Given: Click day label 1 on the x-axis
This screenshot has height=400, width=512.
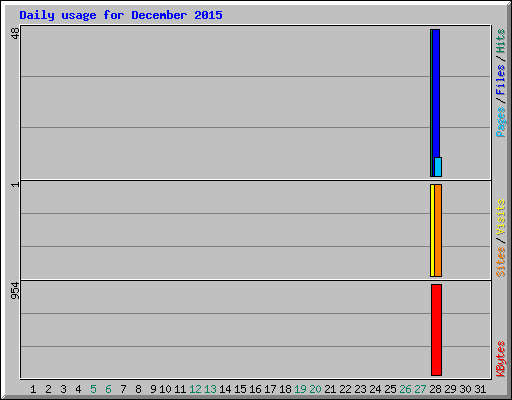Looking at the screenshot, I should 33,389.
